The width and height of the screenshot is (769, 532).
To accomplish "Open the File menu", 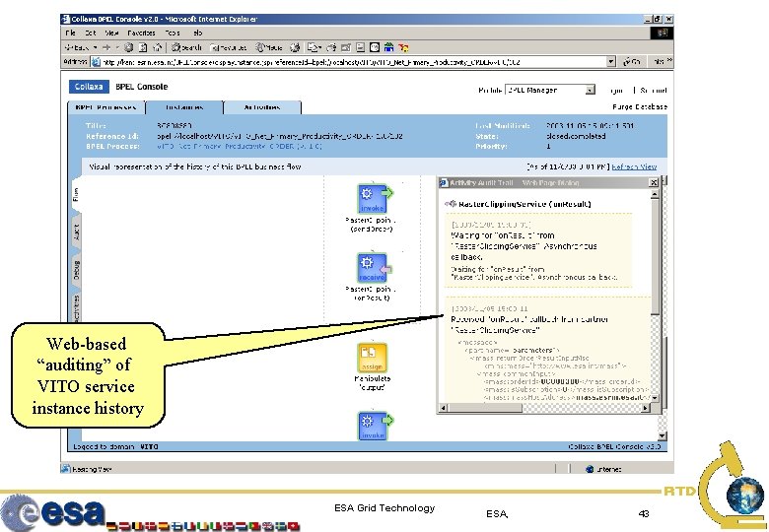I will pyautogui.click(x=71, y=33).
